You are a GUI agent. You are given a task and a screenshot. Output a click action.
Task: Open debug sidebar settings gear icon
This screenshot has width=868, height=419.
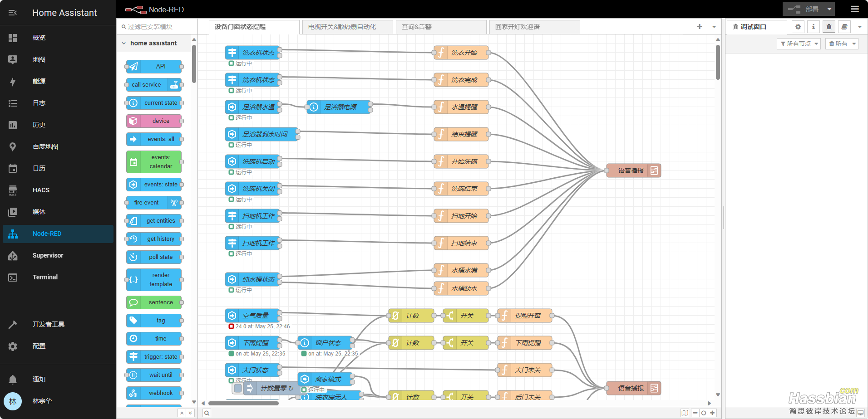(798, 27)
